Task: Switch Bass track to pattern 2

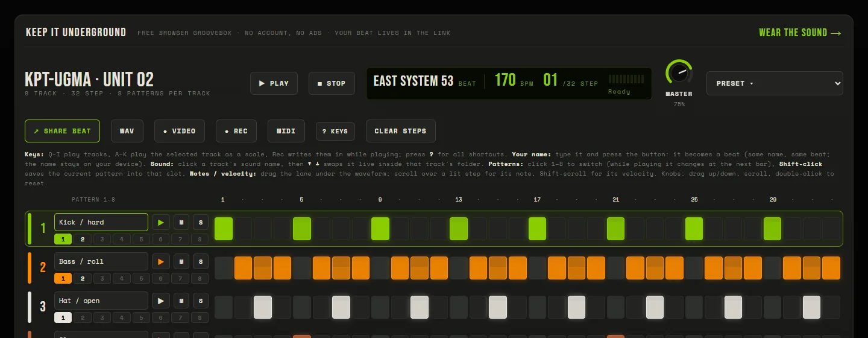Action: click(x=83, y=278)
